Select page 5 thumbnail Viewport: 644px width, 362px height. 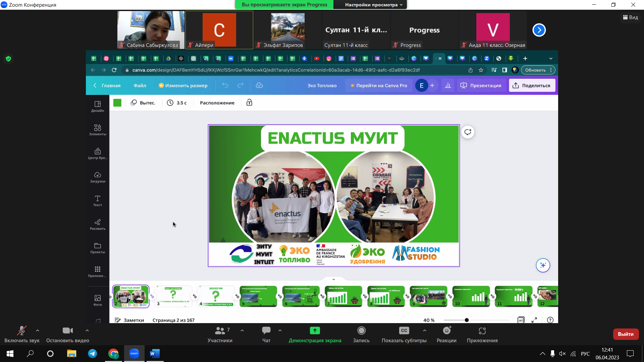(x=258, y=296)
